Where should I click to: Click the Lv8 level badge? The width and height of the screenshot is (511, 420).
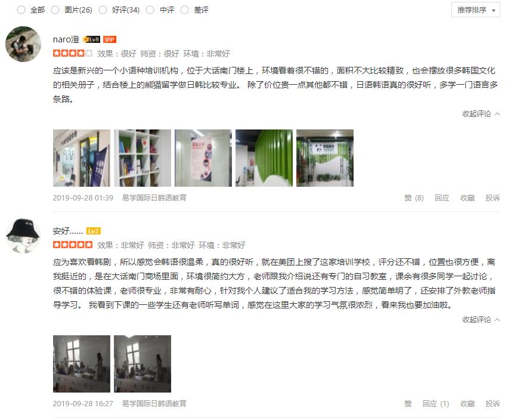91,39
